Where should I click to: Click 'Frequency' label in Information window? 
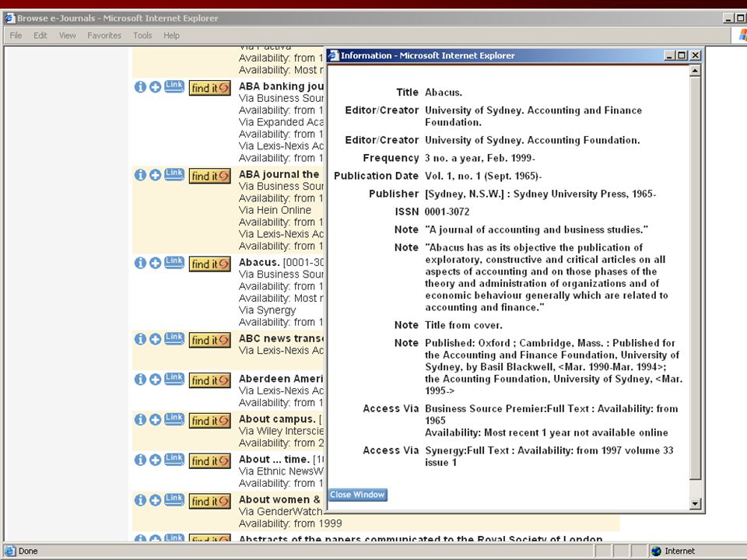coord(391,158)
